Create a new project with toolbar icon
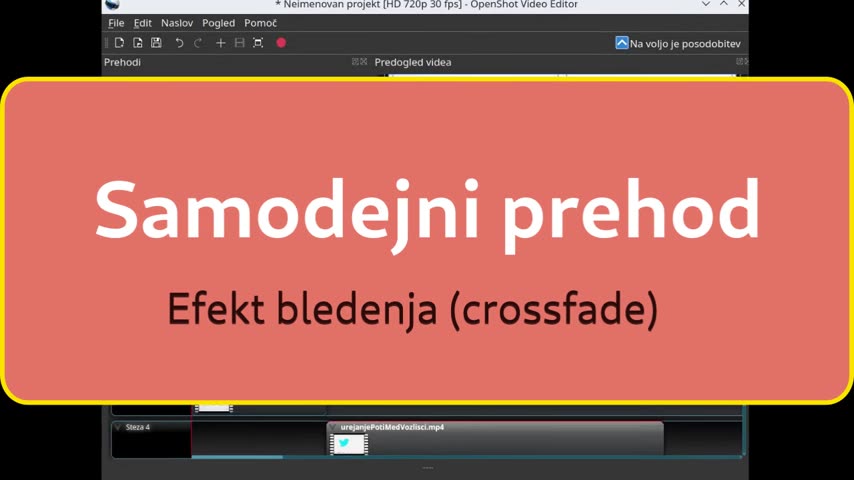 coord(119,43)
